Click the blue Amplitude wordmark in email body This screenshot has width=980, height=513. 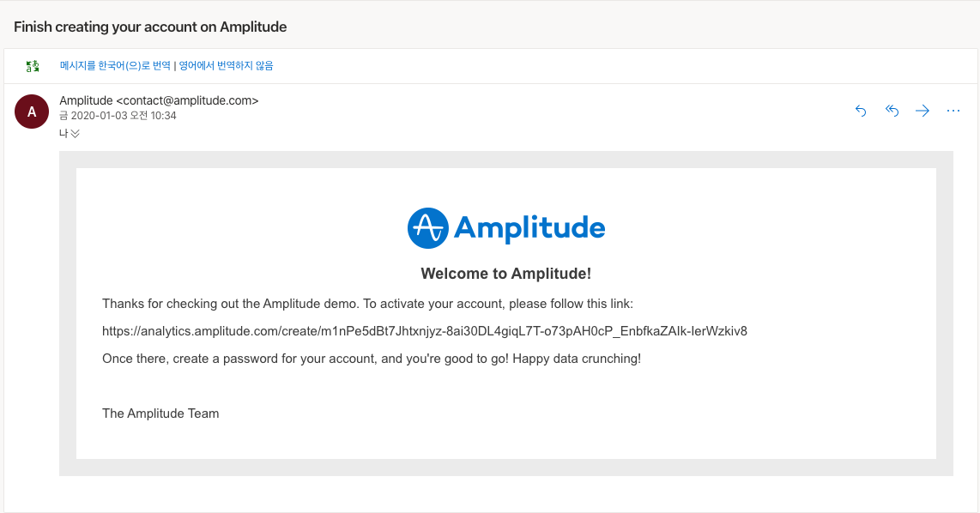(529, 228)
